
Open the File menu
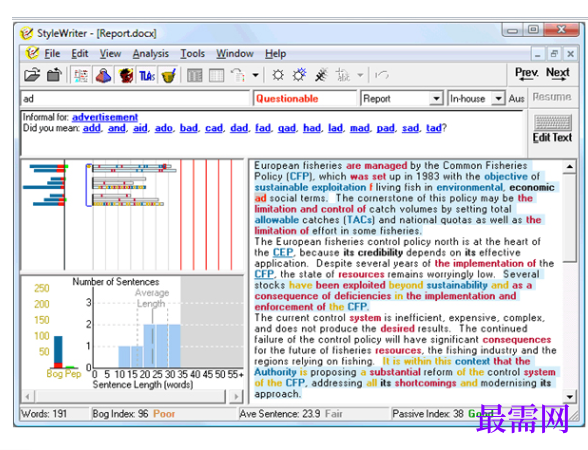[52, 54]
